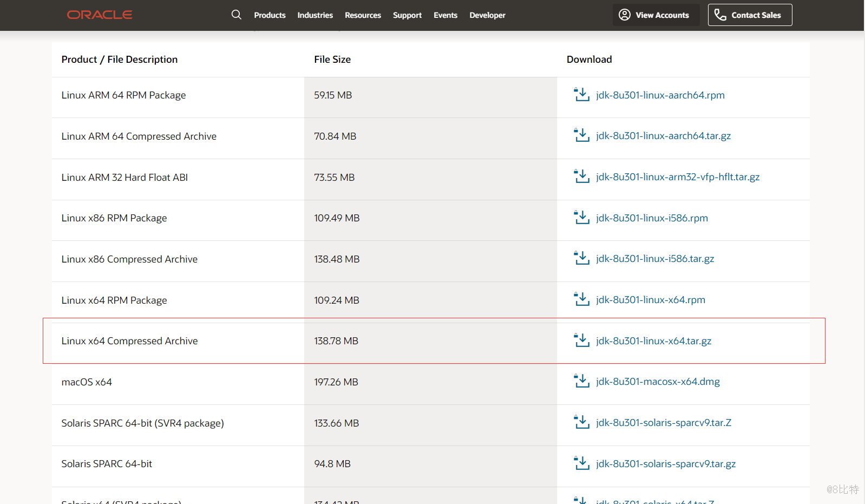Click the jdk-8u301-solaris-sparcv9.tar.gz link

point(665,464)
